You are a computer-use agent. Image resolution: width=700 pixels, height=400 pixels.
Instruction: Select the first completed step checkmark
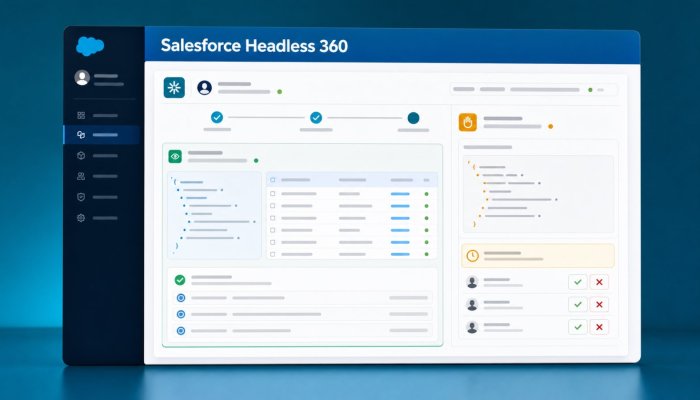(217, 117)
